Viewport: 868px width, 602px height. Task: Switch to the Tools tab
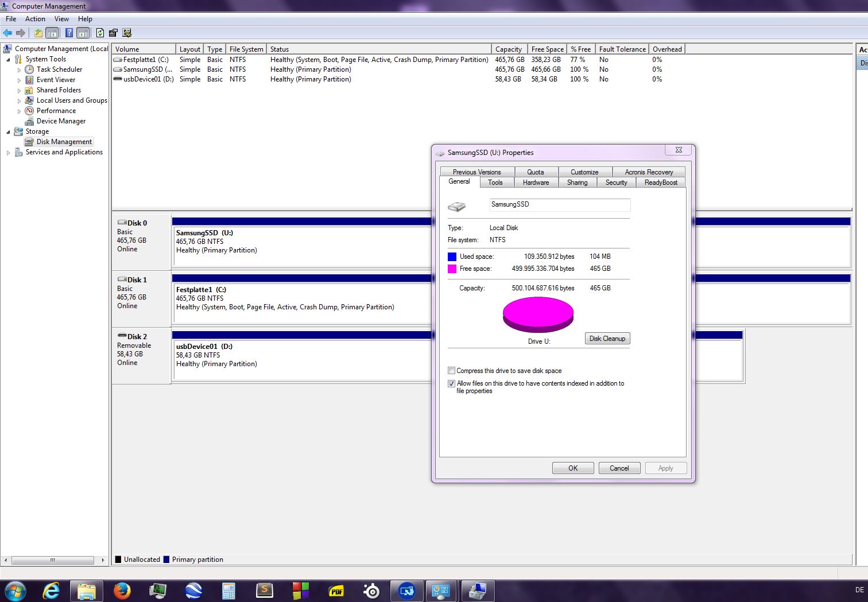[495, 182]
